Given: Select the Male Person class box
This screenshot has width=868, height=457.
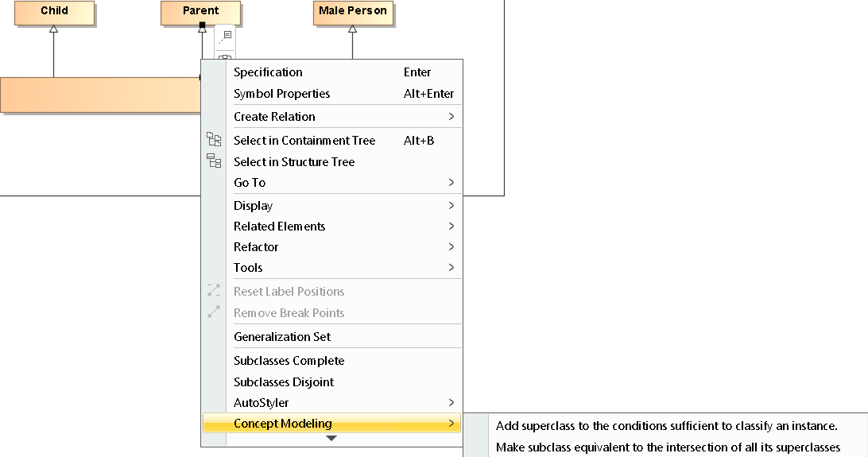Looking at the screenshot, I should (x=352, y=12).
